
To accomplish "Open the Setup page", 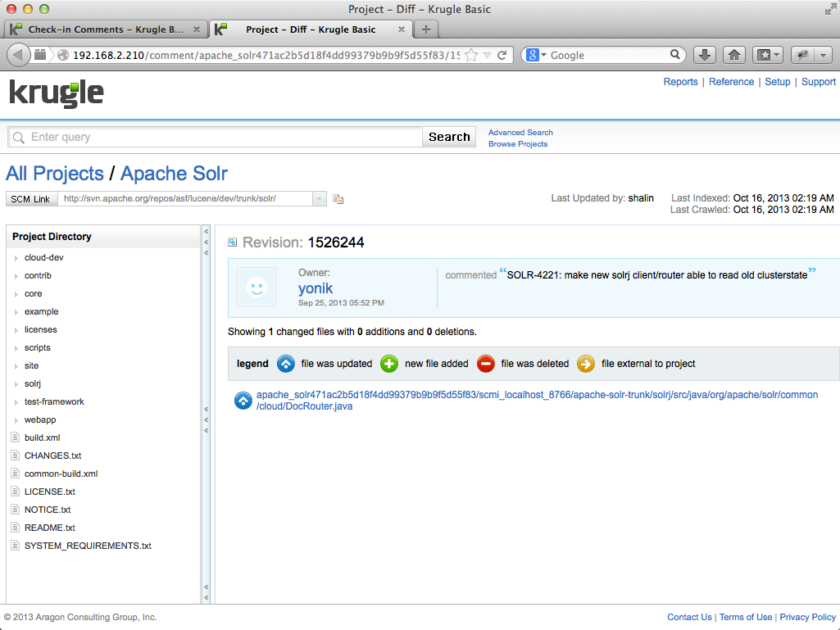I will pyautogui.click(x=778, y=81).
